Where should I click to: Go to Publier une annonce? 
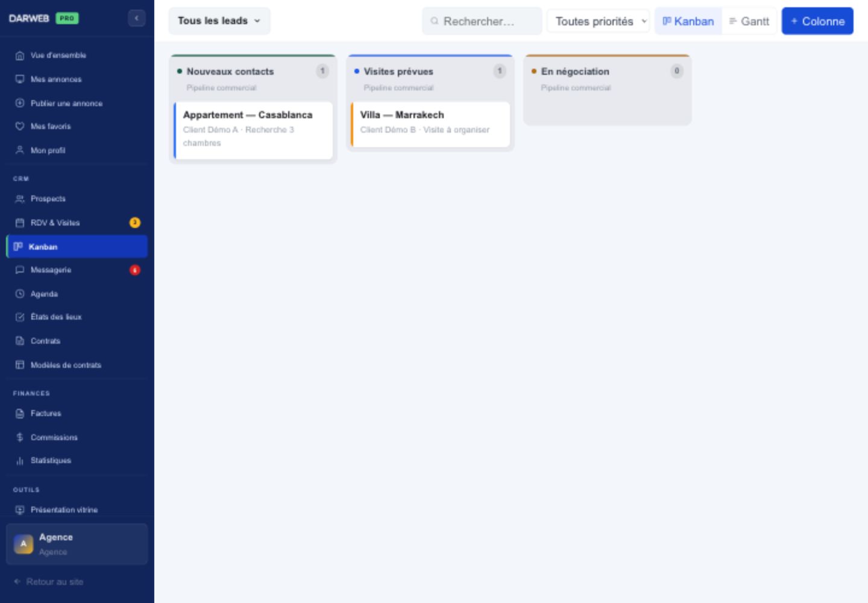coord(77,103)
